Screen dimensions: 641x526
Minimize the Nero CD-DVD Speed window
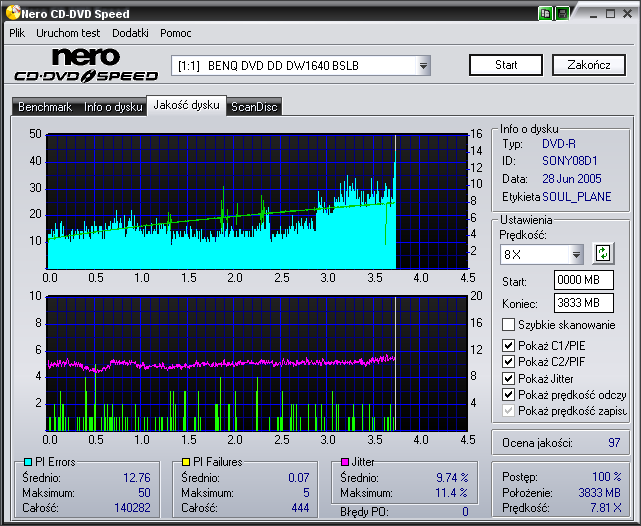pyautogui.click(x=593, y=14)
